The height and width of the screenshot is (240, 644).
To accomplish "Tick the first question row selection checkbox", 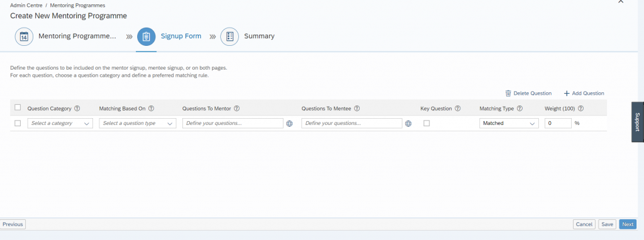I will [x=18, y=123].
